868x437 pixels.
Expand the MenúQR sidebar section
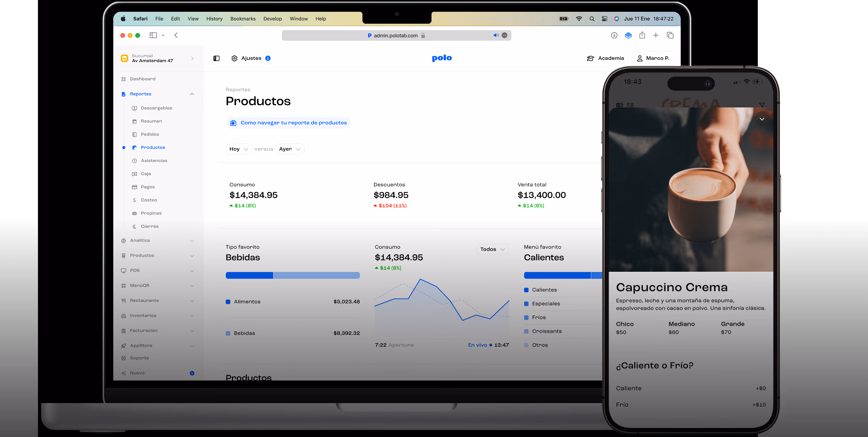click(x=192, y=286)
